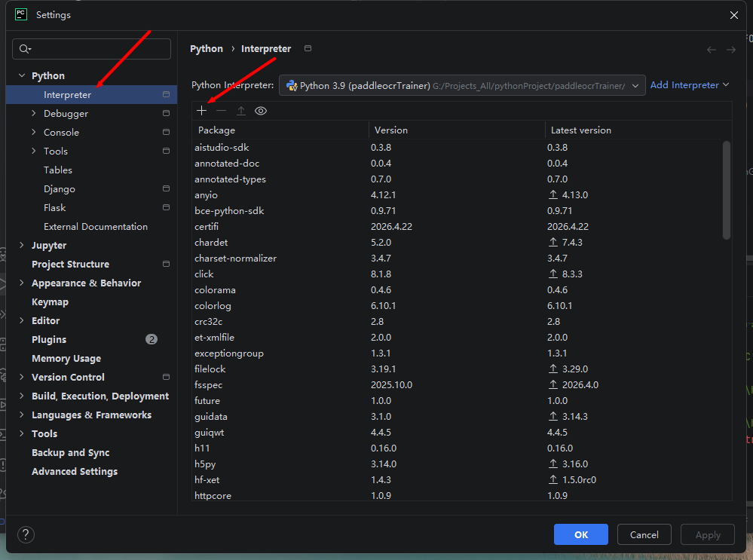Sort by the Package column header
Screen dimensions: 753x560
click(280, 130)
